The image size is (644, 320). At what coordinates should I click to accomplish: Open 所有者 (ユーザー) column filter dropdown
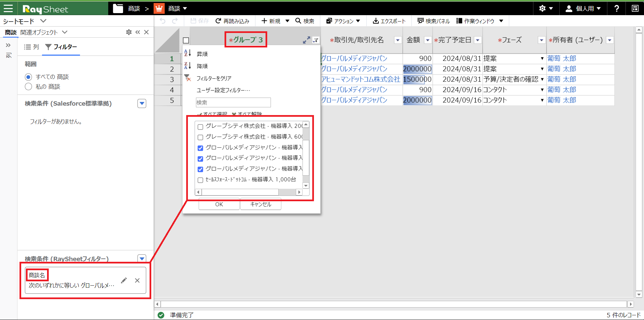[609, 40]
